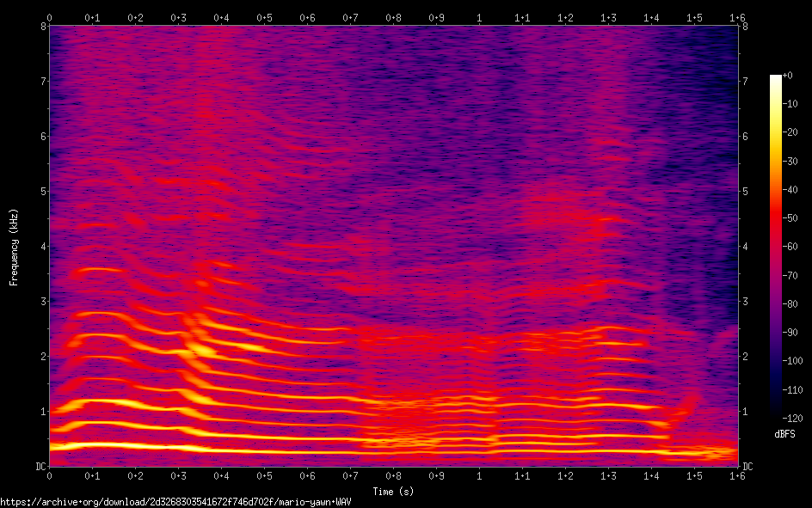
Task: Click the Time (s) axis title
Action: [x=392, y=491]
